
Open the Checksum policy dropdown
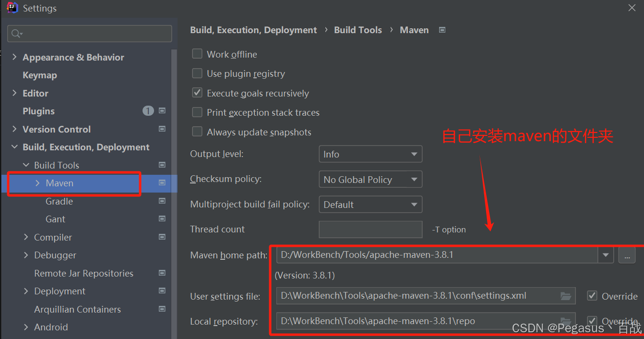click(370, 179)
